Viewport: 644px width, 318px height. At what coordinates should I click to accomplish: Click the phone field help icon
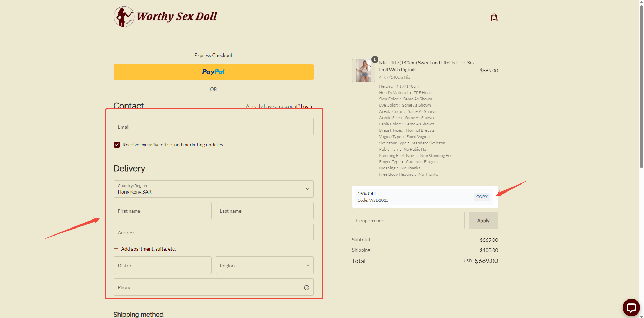[x=306, y=288]
